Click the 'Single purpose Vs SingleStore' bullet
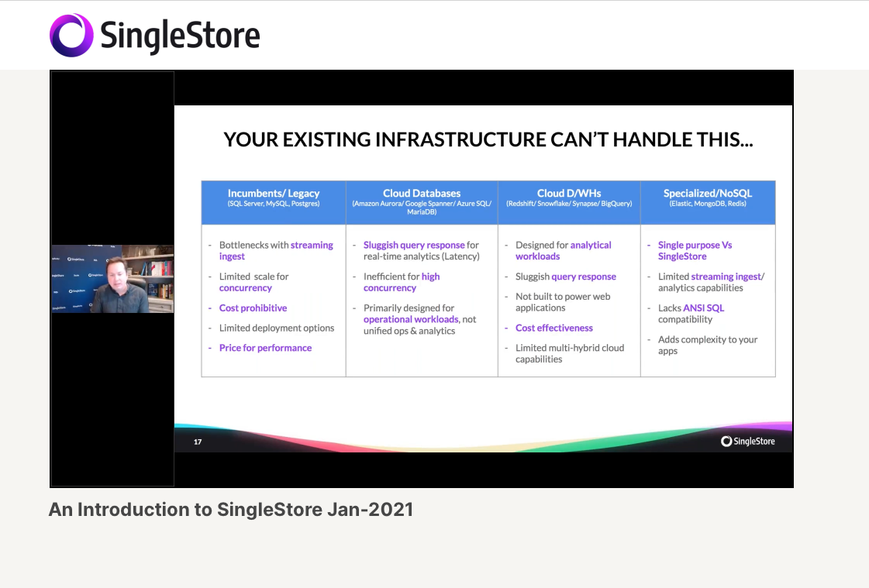 [x=695, y=250]
